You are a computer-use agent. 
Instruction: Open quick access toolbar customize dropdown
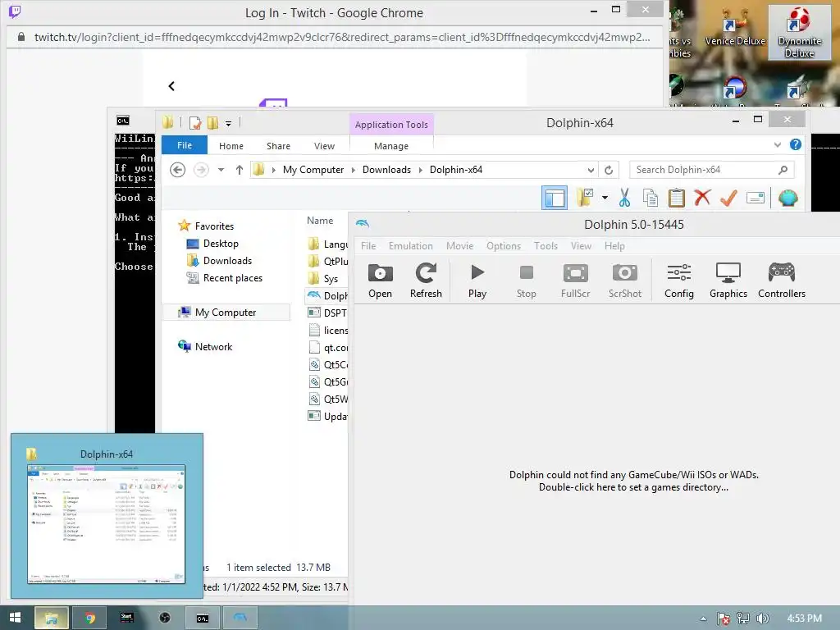tap(228, 123)
